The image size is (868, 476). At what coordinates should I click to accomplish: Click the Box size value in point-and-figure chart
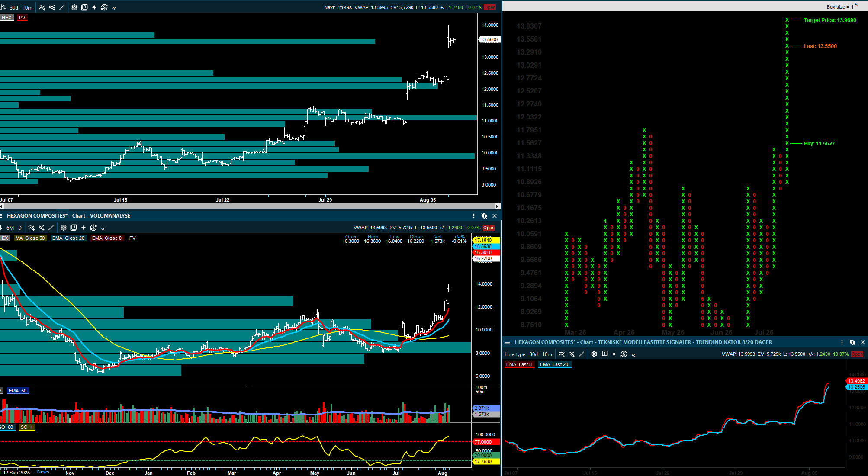coord(852,7)
